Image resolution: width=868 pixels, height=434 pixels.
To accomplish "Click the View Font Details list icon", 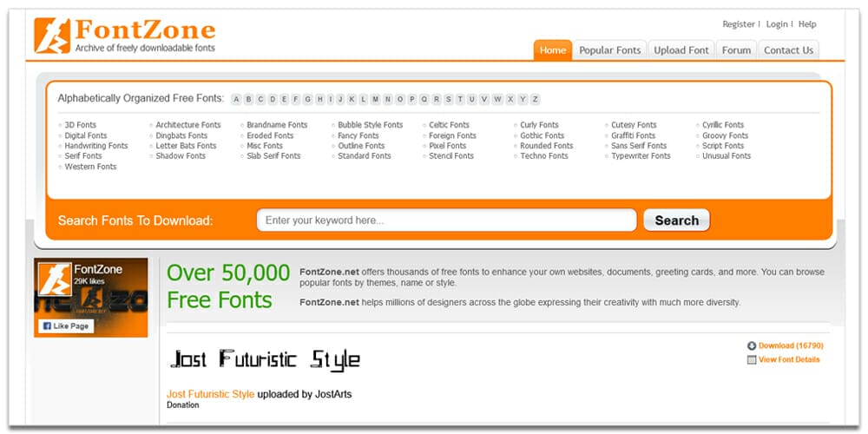I will tap(751, 360).
